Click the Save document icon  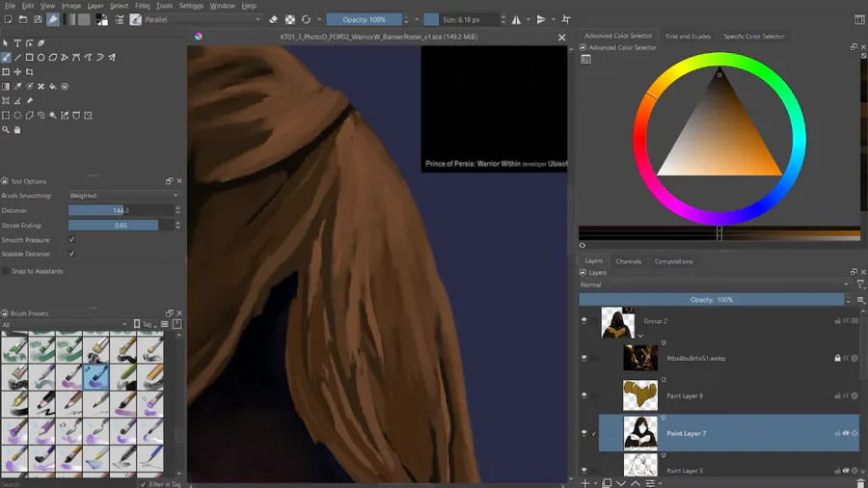pos(38,19)
